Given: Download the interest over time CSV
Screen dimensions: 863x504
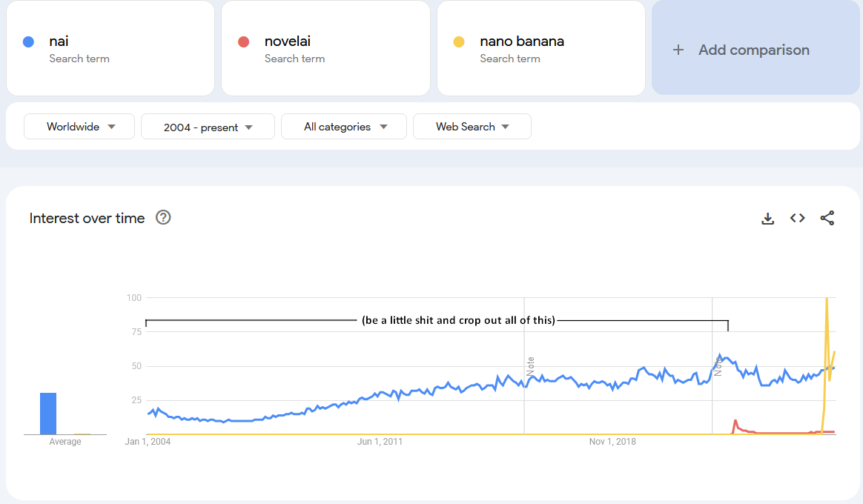Looking at the screenshot, I should [x=768, y=219].
